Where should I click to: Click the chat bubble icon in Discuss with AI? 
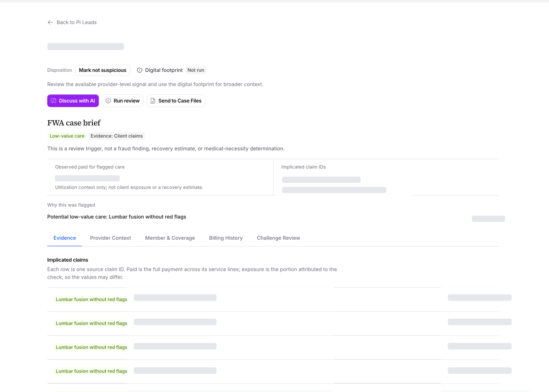coord(54,101)
